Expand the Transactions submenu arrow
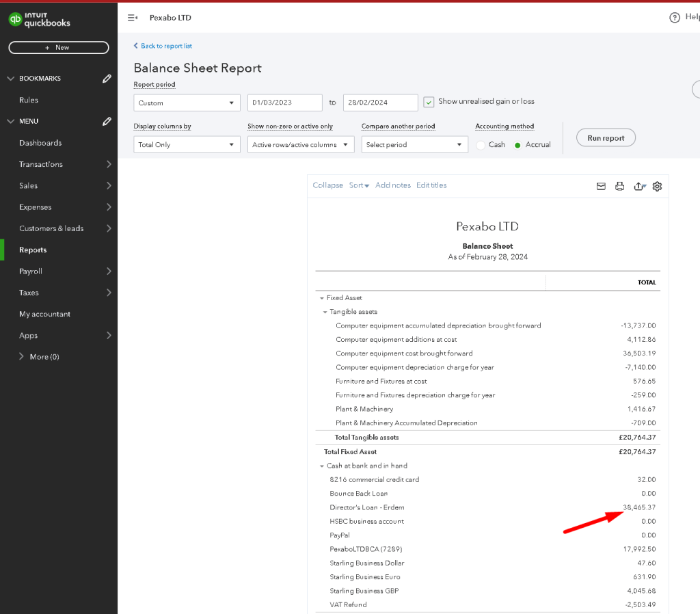Screen dimensions: 700x614 [x=109, y=164]
